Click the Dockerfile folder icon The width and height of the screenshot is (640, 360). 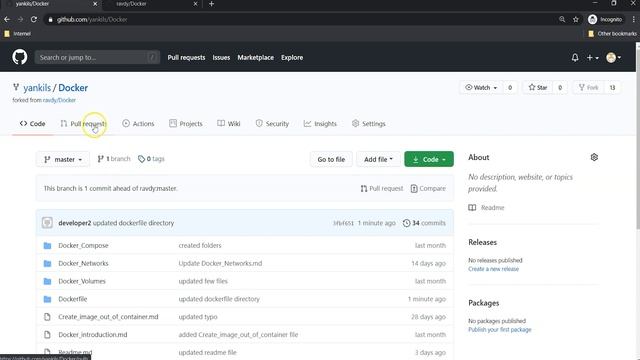47,299
